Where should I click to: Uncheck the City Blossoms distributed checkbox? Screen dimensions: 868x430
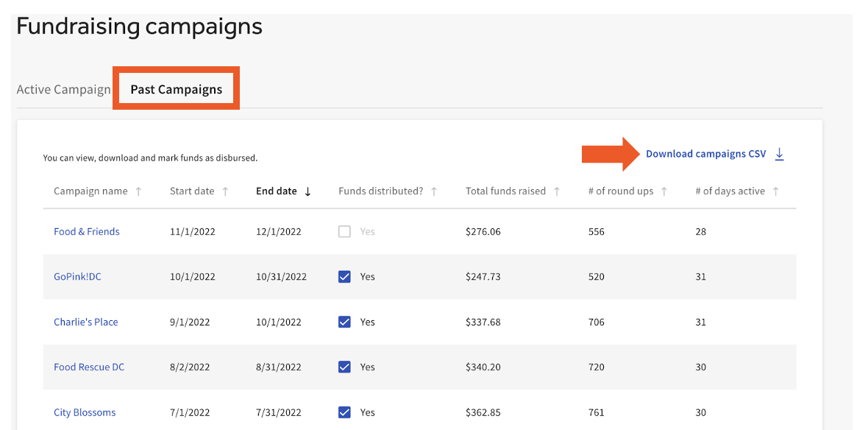pos(344,412)
